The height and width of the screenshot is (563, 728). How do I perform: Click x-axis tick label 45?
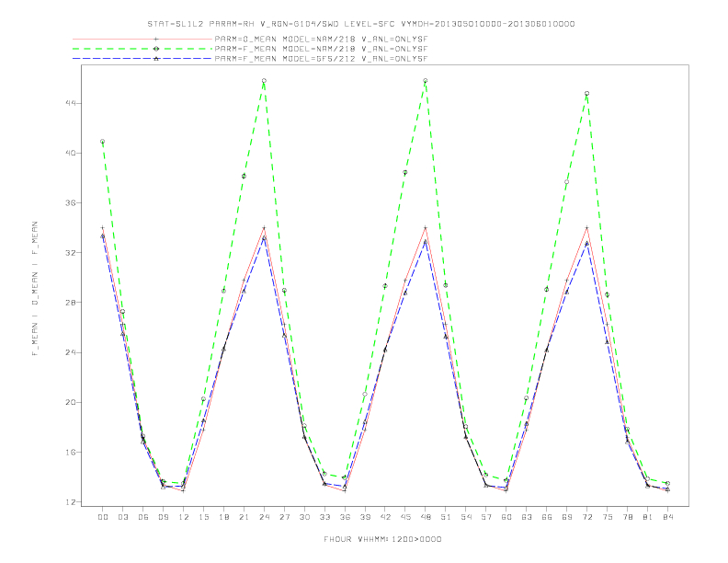coord(405,517)
